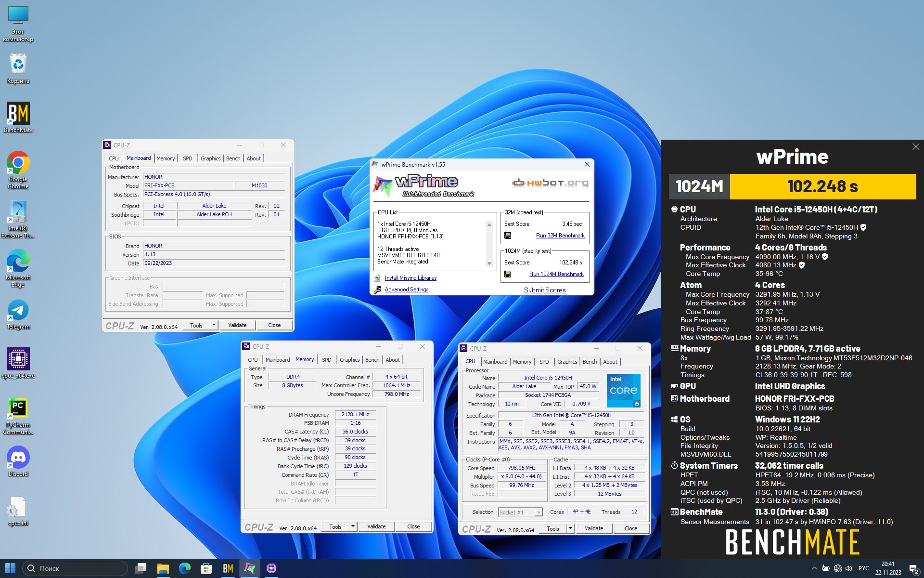Open Install Missing Libraries link
Image resolution: width=924 pixels, height=578 pixels.
click(411, 278)
